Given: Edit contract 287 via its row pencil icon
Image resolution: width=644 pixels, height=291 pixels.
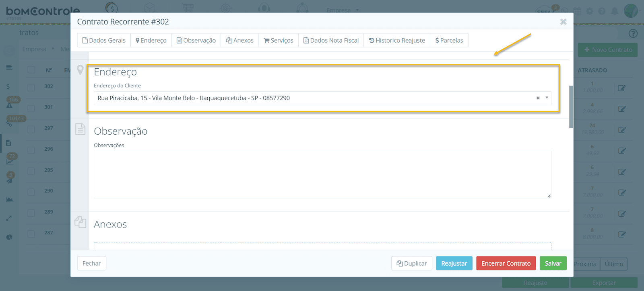Looking at the screenshot, I should point(622,234).
